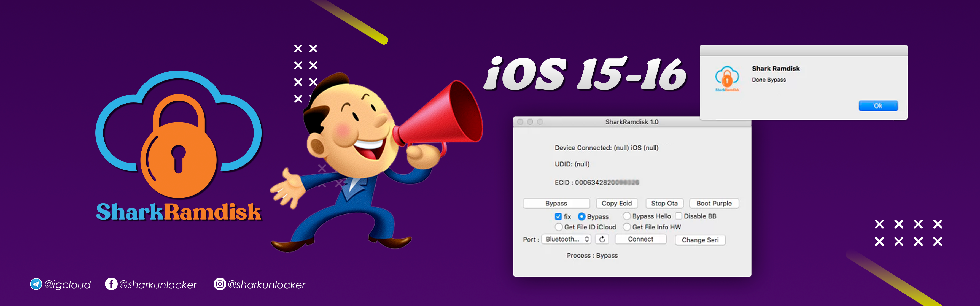The height and width of the screenshot is (306, 980).
Task: Select Get File ID iCloud radio option
Action: pyautogui.click(x=558, y=227)
